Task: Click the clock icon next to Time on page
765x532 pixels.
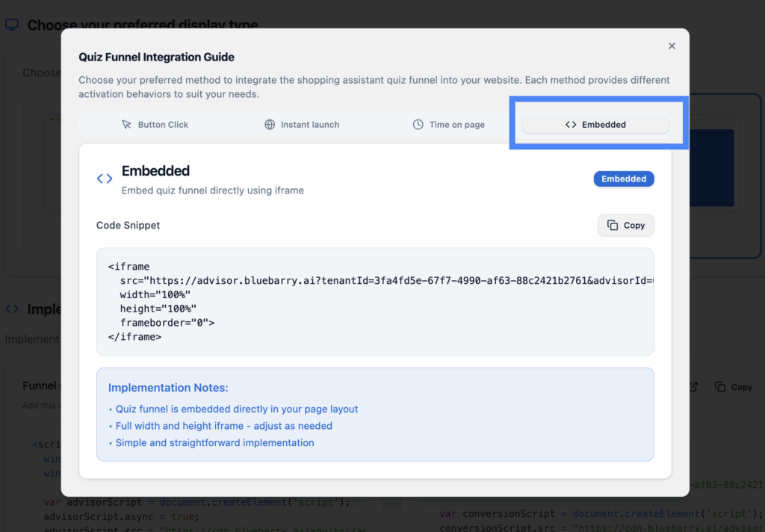Action: pos(417,124)
